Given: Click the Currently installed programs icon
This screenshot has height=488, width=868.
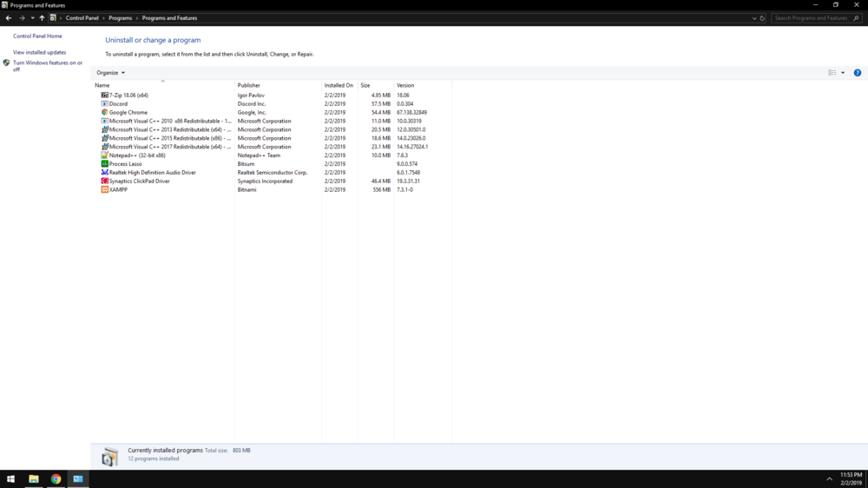Looking at the screenshot, I should pos(109,457).
